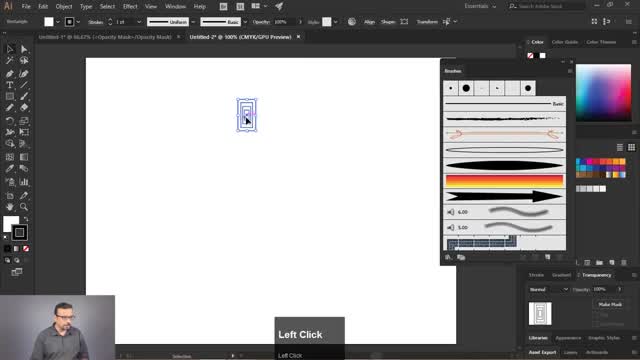Click the GPU Performance rocket icon
640x360 pixels.
pyautogui.click(x=279, y=6)
